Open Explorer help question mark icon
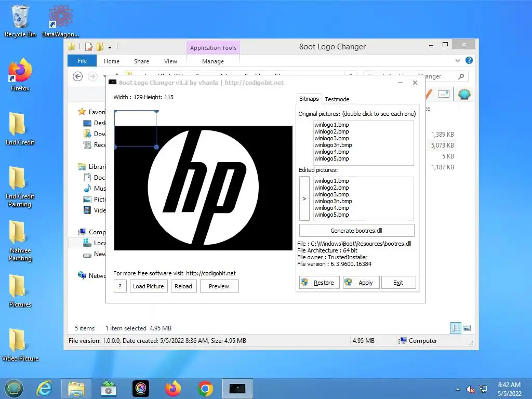 [469, 60]
